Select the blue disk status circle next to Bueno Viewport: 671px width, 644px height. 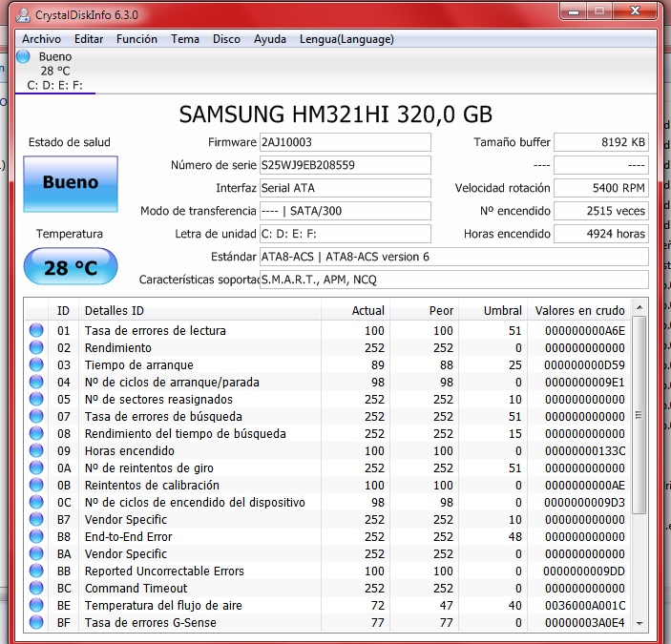23,56
